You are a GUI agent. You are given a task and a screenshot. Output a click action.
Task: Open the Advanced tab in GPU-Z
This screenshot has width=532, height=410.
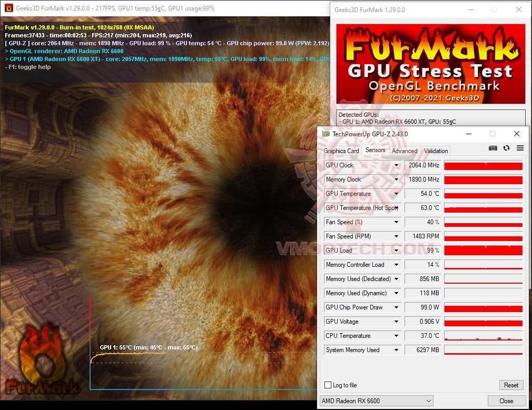tap(404, 151)
